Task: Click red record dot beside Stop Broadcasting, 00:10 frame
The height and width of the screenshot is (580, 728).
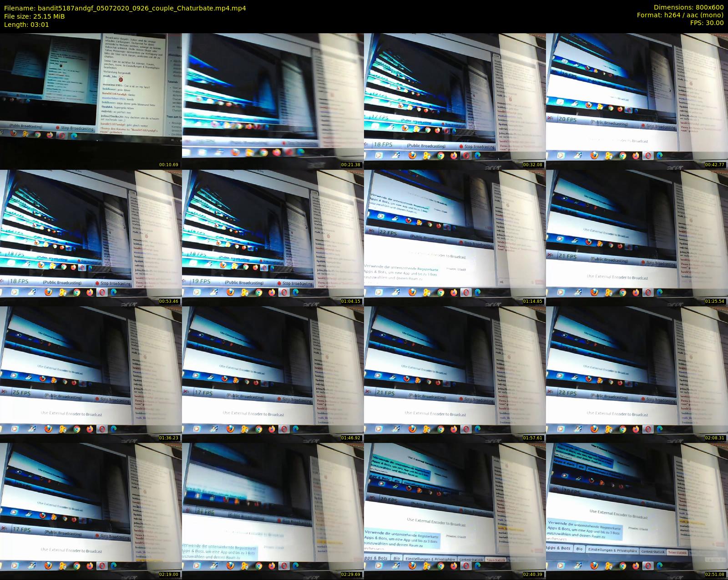Action: (x=58, y=128)
